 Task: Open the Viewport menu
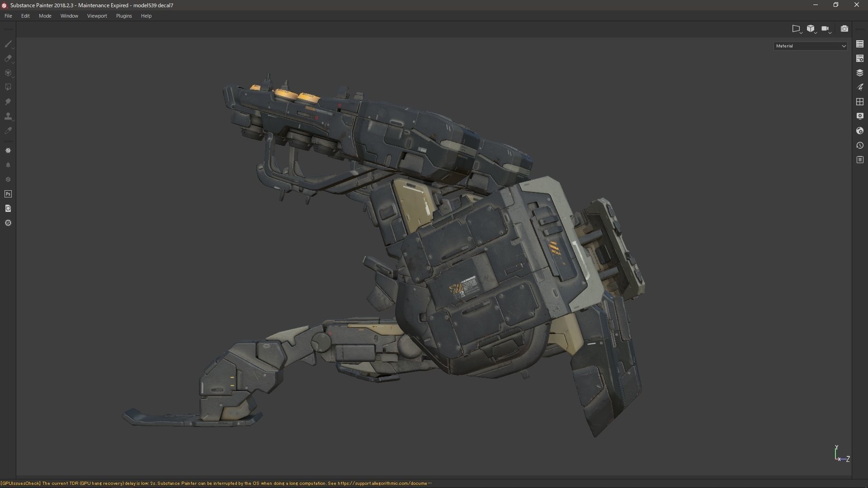pyautogui.click(x=97, y=16)
